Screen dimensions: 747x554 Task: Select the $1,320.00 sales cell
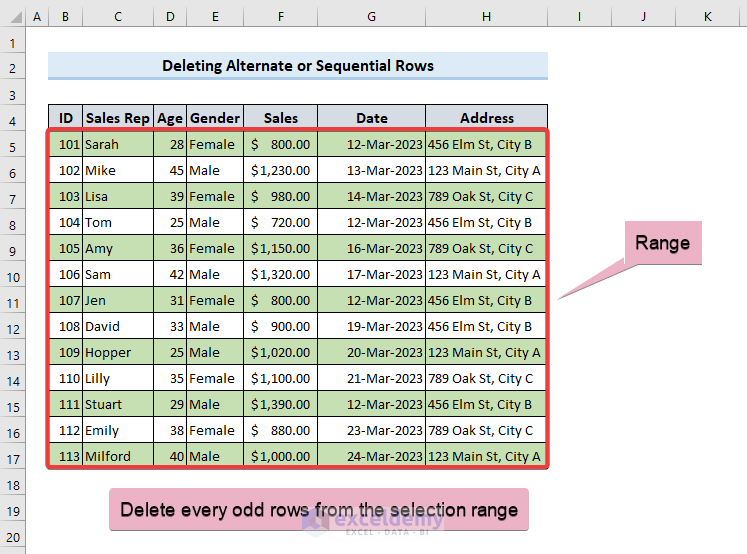[281, 274]
